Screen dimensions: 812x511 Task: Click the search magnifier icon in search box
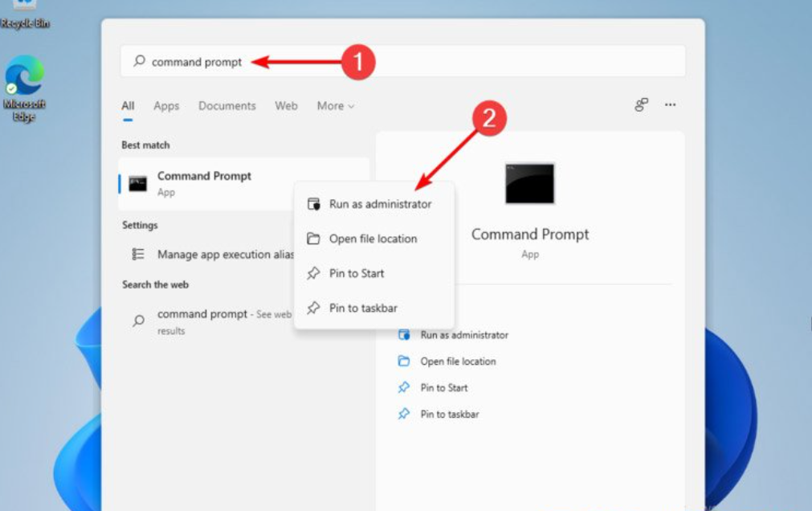139,61
